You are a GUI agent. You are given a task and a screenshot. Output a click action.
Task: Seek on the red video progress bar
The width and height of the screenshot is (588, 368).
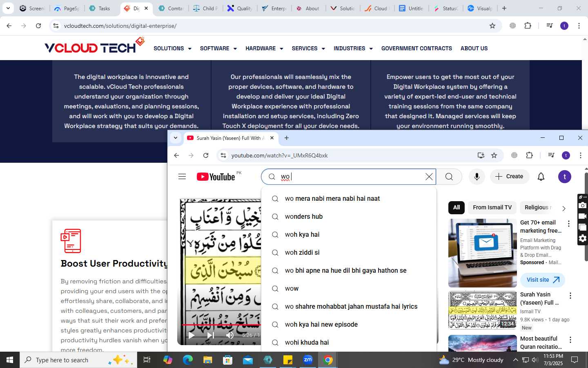click(221, 325)
